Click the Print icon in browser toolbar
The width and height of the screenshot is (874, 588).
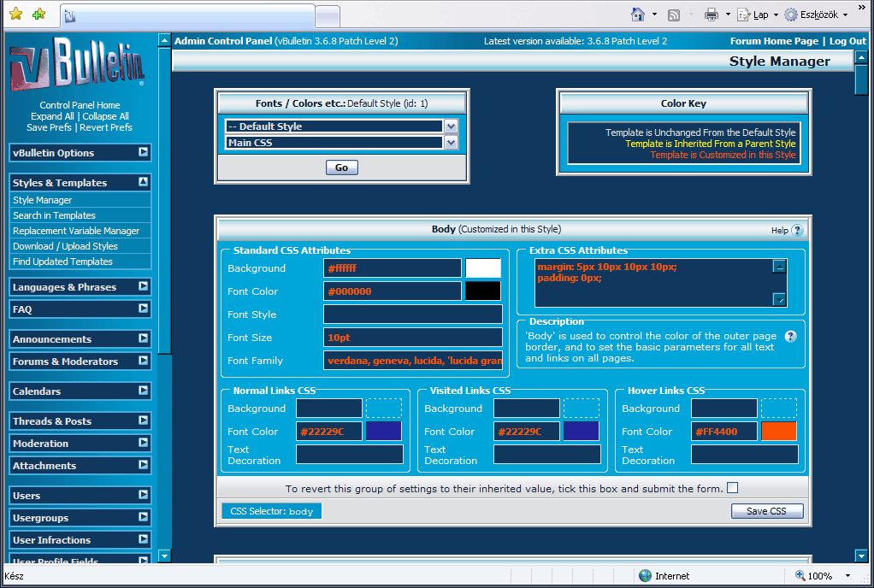711,15
